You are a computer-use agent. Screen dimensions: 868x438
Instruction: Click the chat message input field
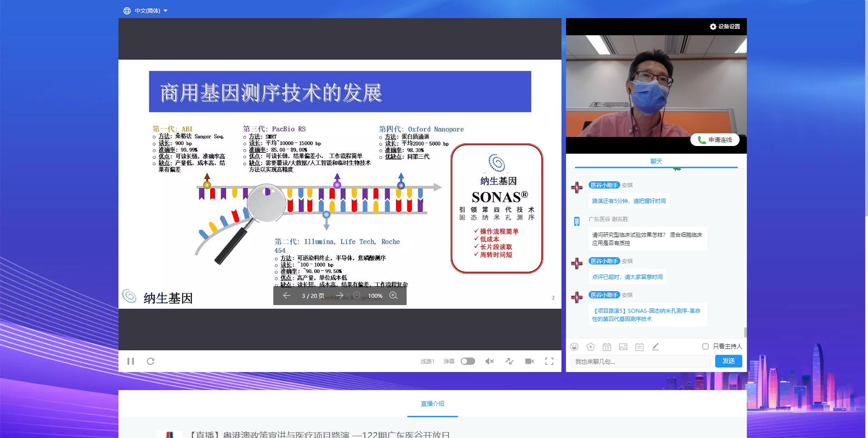pos(640,362)
